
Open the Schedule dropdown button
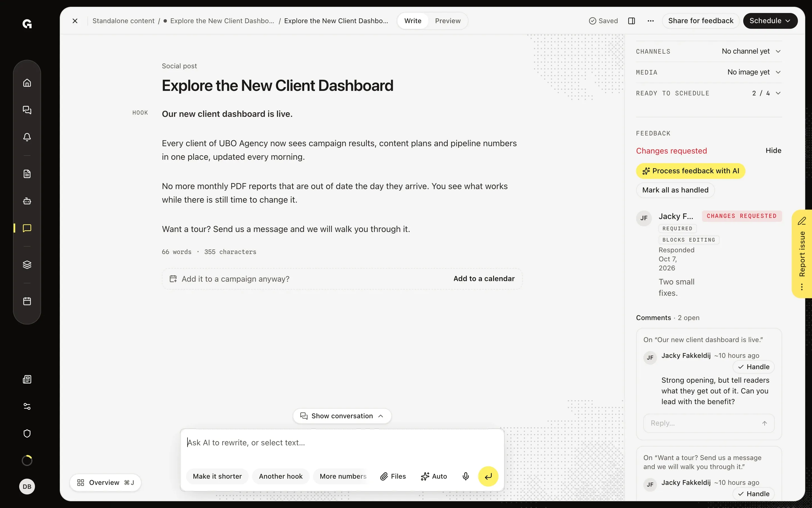(770, 21)
